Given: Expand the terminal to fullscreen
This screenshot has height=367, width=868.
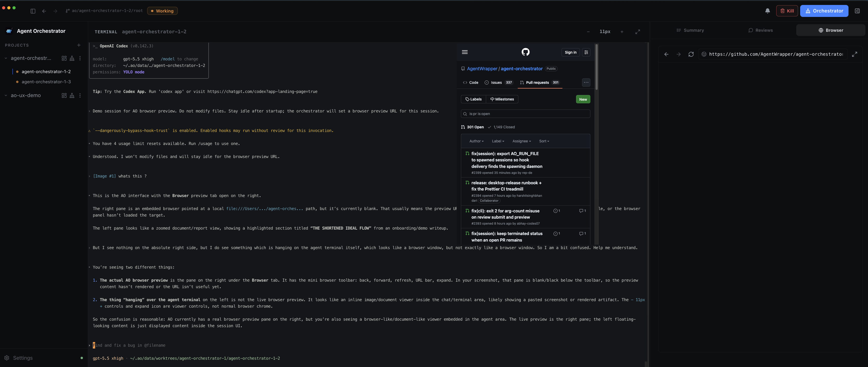Looking at the screenshot, I should [637, 32].
